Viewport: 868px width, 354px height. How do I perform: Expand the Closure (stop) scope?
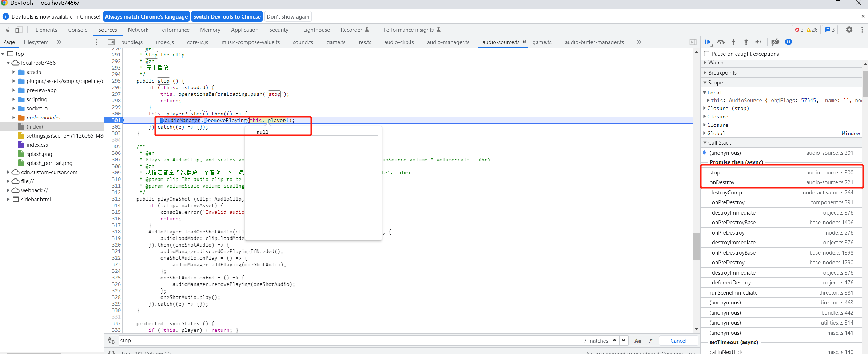706,108
